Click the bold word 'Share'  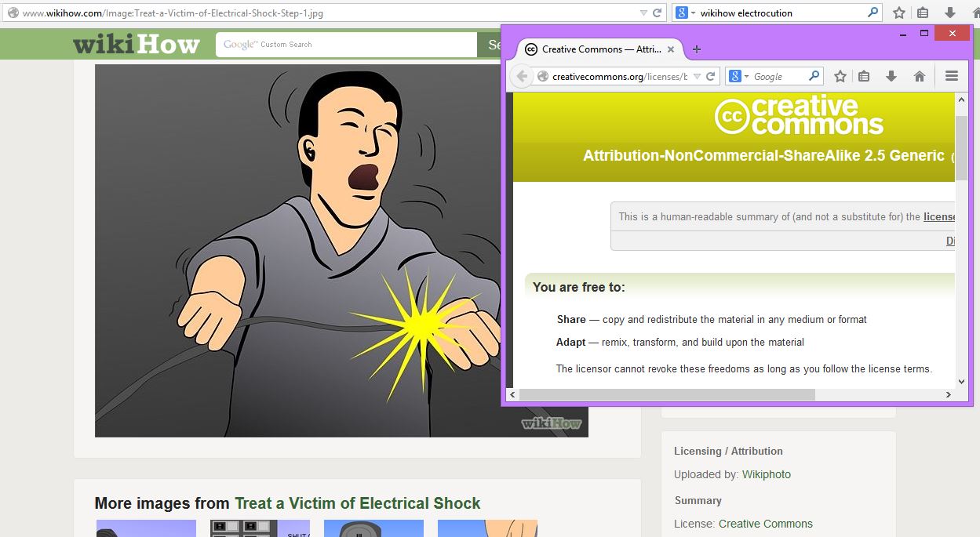[x=571, y=319]
